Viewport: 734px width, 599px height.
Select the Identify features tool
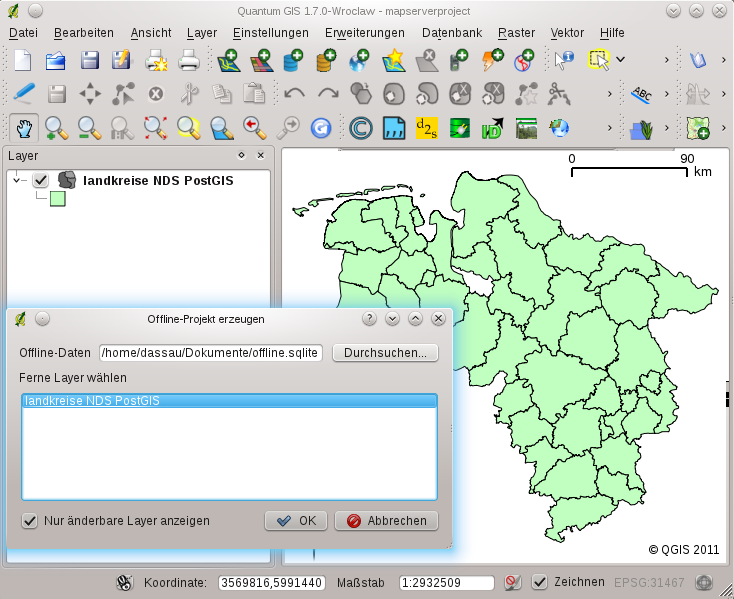point(564,60)
